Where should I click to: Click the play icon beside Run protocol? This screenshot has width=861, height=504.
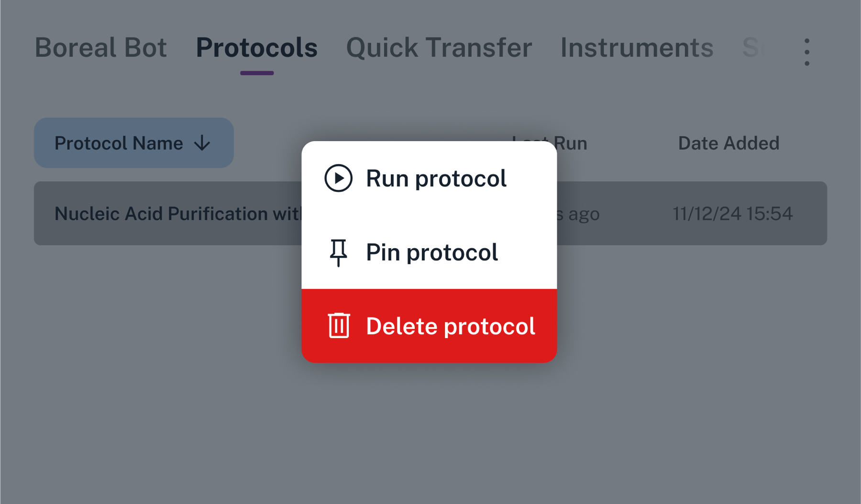[x=339, y=178]
